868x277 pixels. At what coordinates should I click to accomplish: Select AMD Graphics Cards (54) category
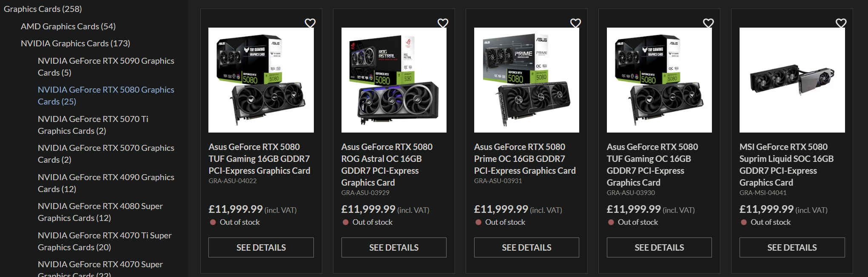(x=68, y=26)
